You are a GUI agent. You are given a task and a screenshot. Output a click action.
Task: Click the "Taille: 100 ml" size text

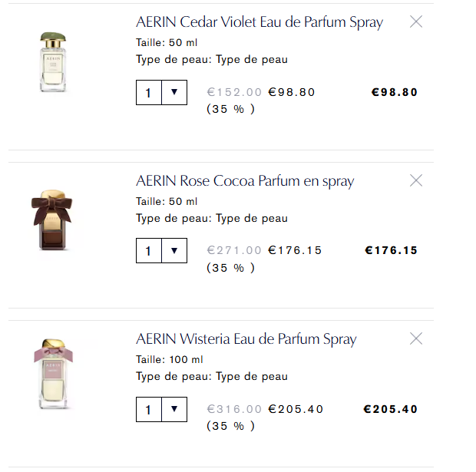(170, 359)
